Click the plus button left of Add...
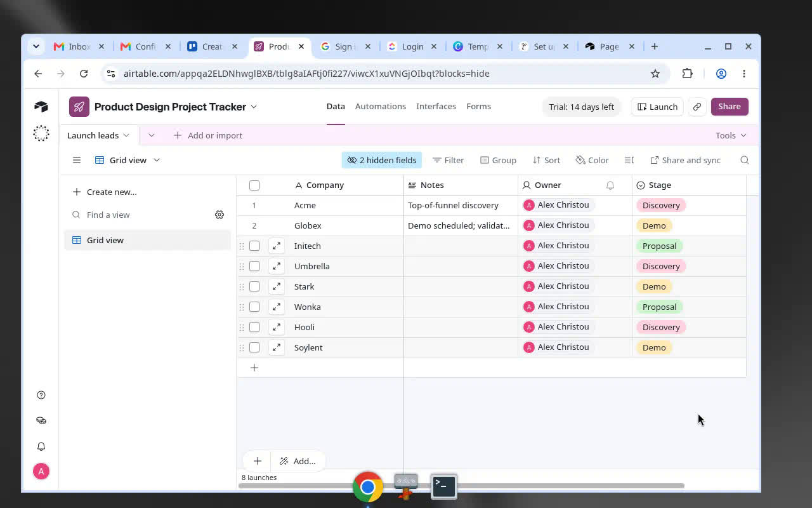This screenshot has height=508, width=812. click(257, 461)
